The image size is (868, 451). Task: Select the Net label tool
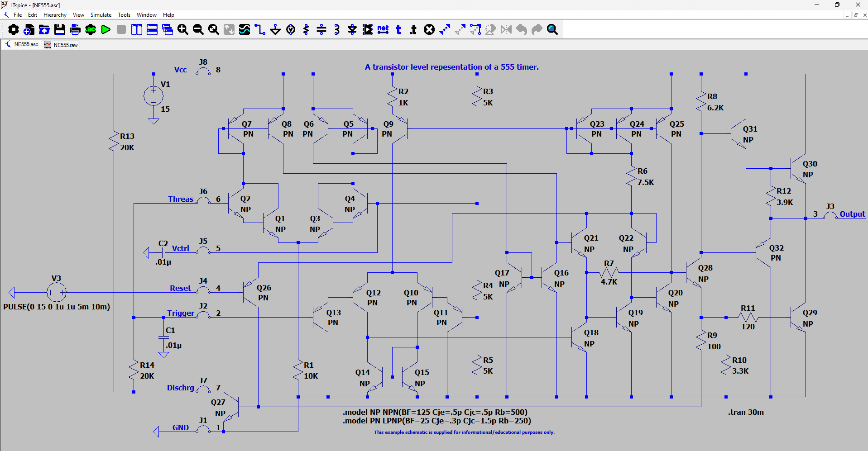pyautogui.click(x=383, y=30)
